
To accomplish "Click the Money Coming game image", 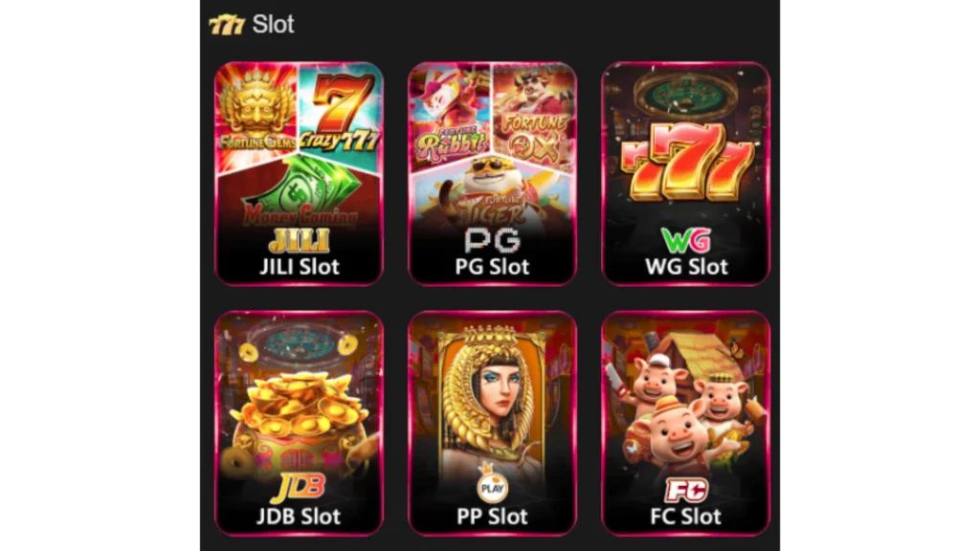I will [x=300, y=193].
